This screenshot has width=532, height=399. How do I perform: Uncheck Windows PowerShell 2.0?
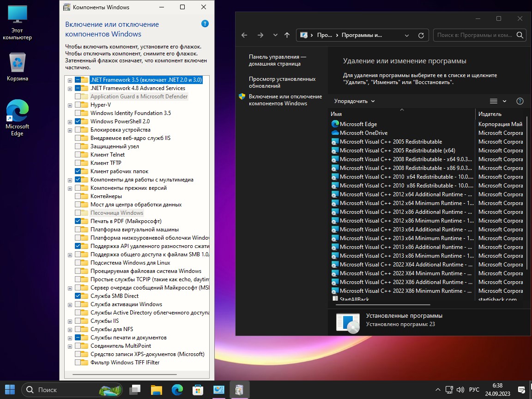coord(78,121)
